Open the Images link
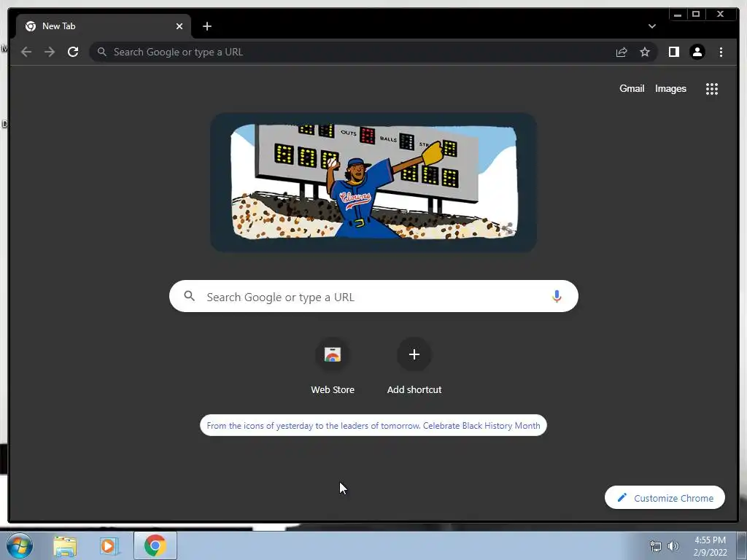Viewport: 747px width, 560px height. [670, 88]
